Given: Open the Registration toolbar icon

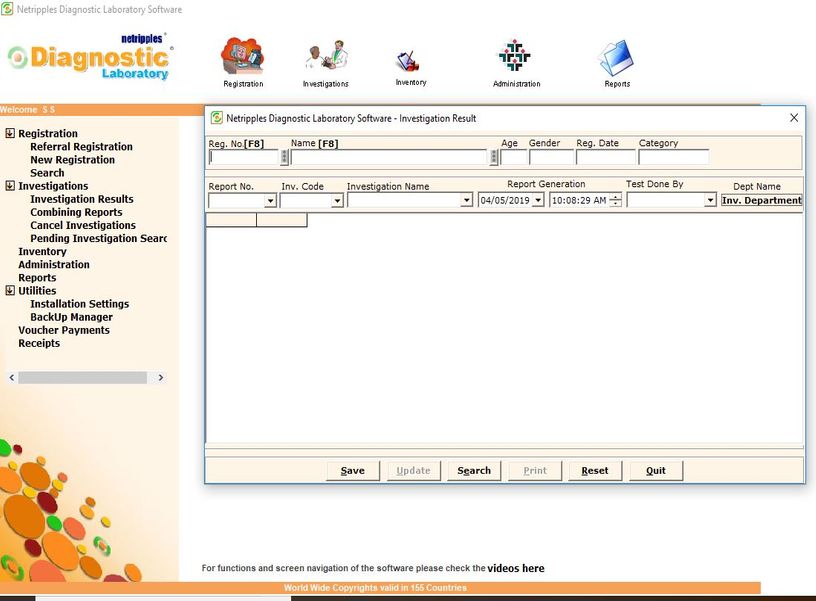Looking at the screenshot, I should click(x=243, y=56).
